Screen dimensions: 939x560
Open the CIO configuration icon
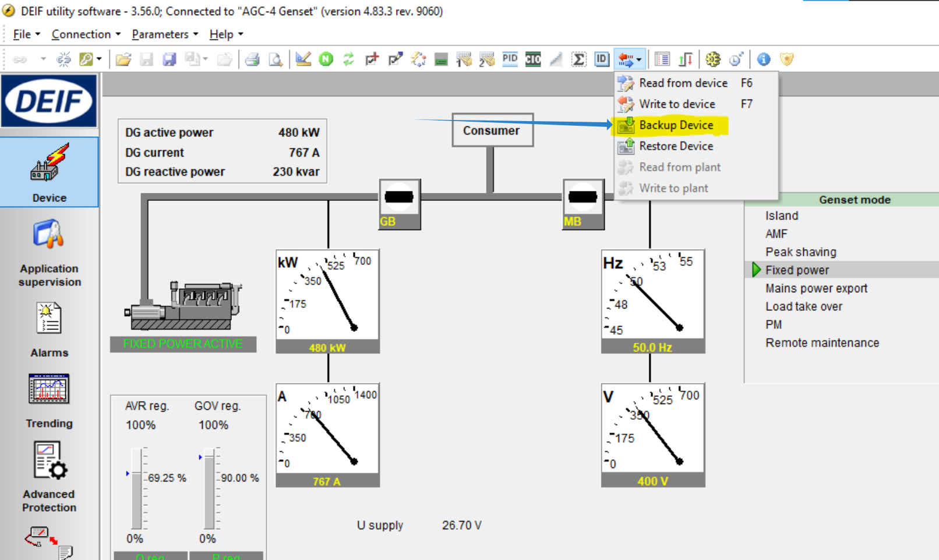tap(533, 59)
